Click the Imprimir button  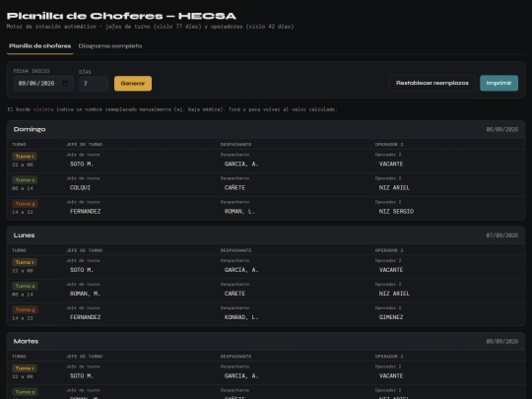click(x=499, y=83)
